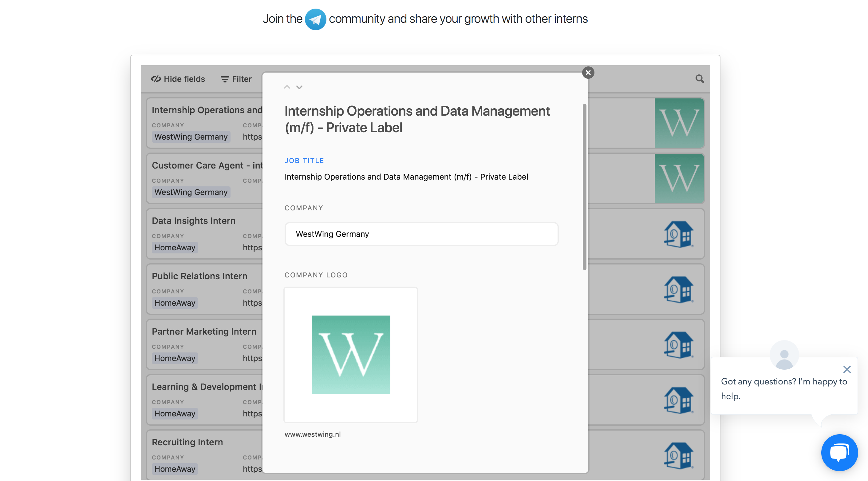
Task: Select the WestWing Germany company field
Action: [x=421, y=234]
